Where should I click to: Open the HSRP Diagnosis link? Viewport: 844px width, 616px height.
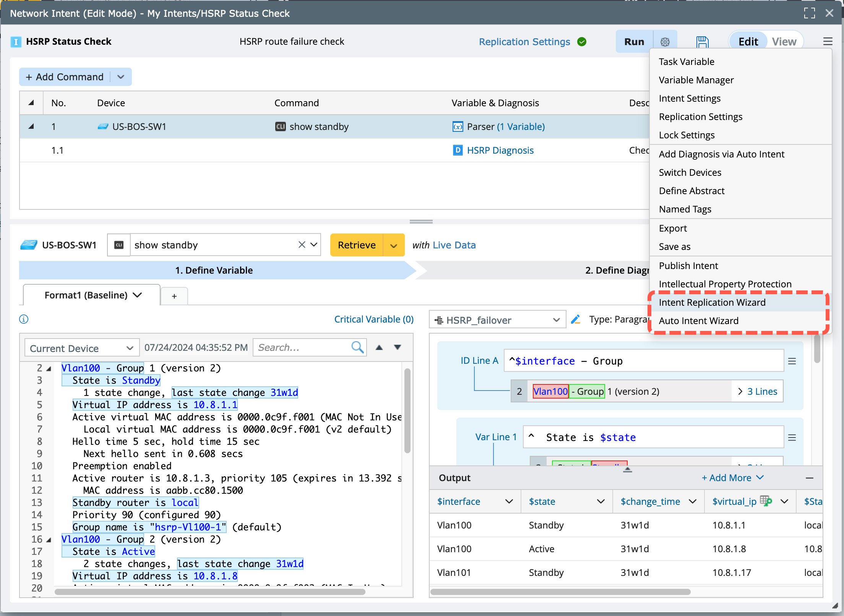500,150
